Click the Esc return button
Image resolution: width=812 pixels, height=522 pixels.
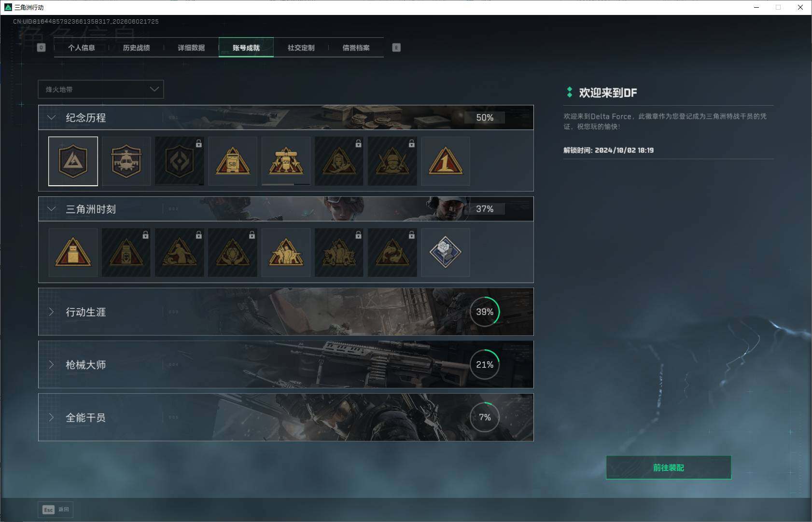56,509
